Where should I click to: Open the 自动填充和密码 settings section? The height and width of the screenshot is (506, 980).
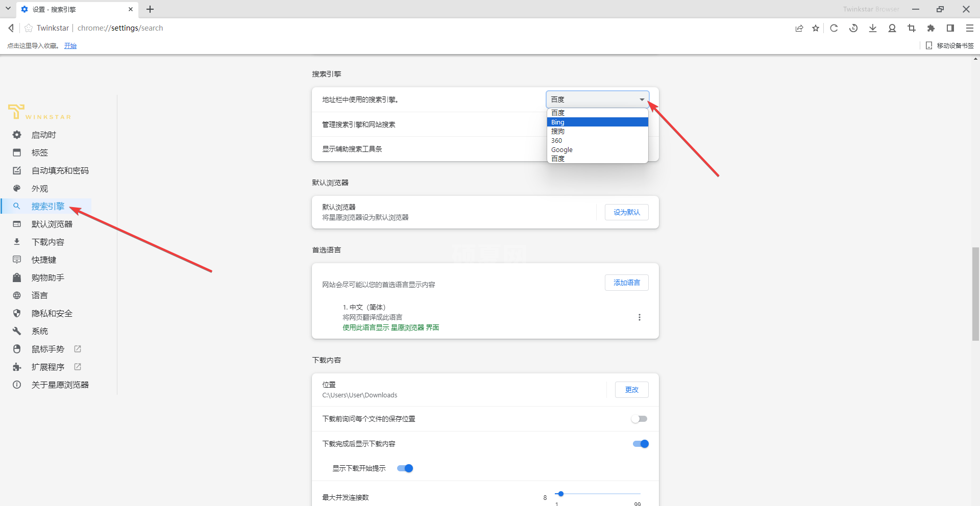(x=60, y=170)
